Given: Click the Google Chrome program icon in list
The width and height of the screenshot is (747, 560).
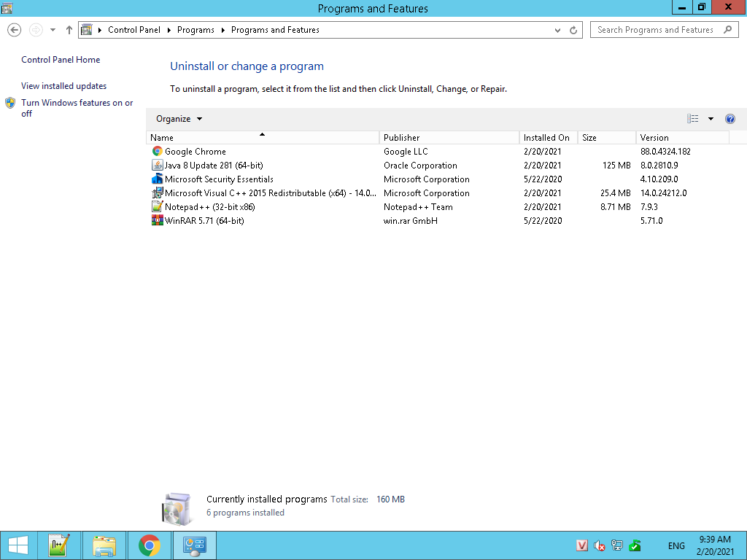Looking at the screenshot, I should (x=157, y=152).
